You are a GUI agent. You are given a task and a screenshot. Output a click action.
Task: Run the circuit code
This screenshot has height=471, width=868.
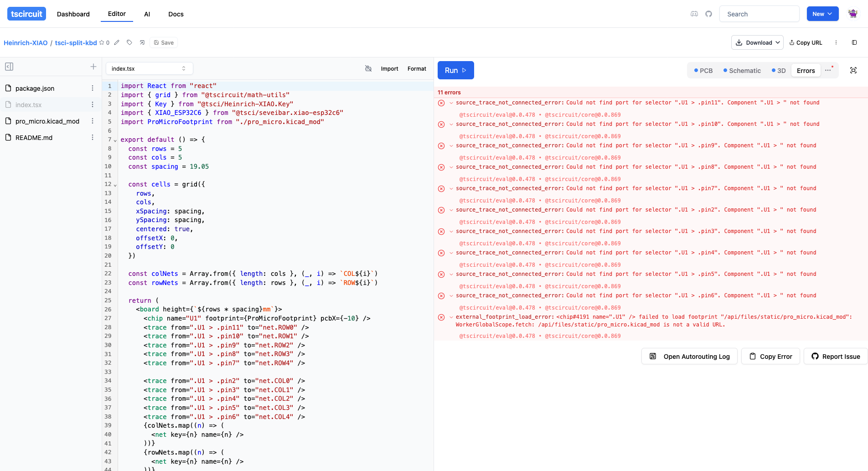coord(456,70)
